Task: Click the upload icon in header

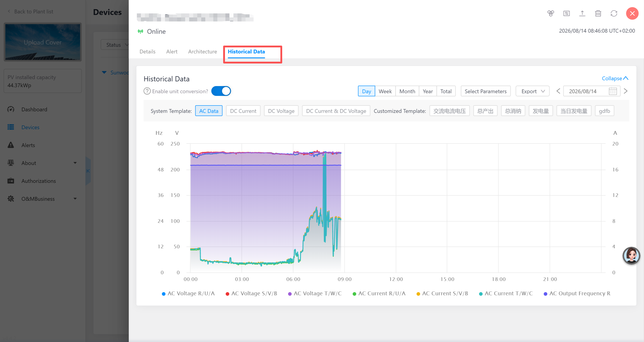Action: click(582, 13)
